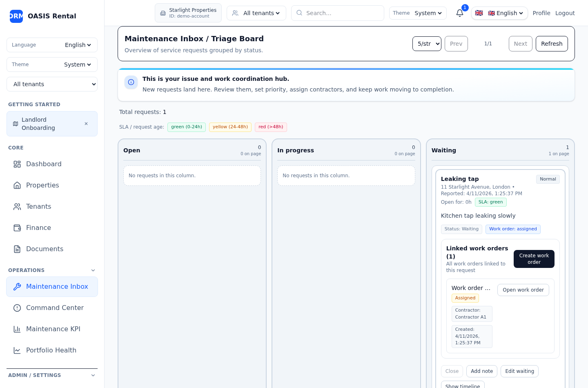The width and height of the screenshot is (588, 388).
Task: Click the Properties house icon
Action: [17, 185]
